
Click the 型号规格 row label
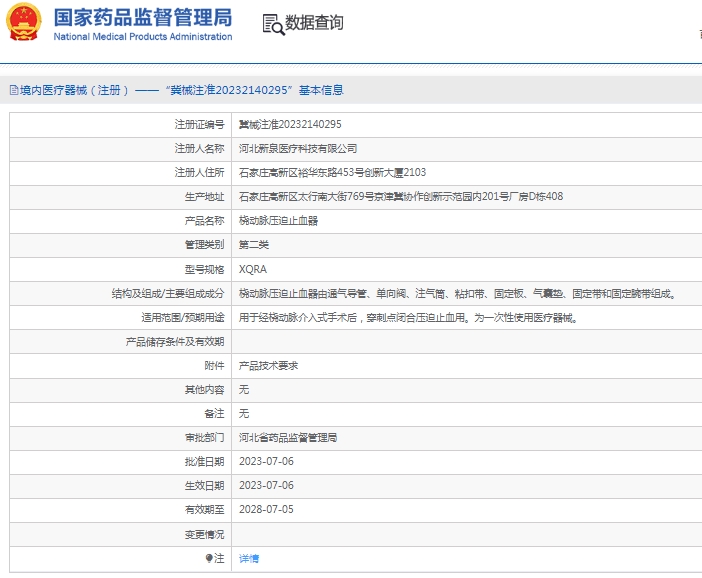[205, 269]
